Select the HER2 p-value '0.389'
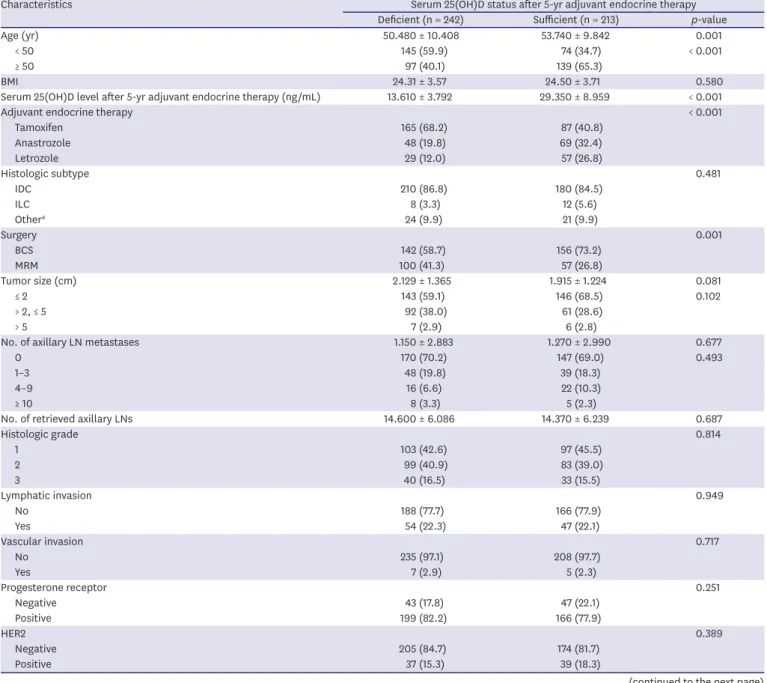This screenshot has width=767, height=683. (709, 634)
